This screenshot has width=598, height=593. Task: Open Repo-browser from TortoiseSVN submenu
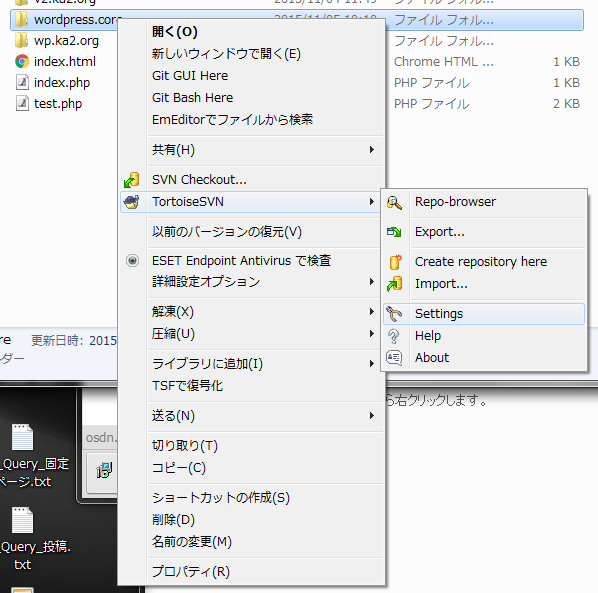pos(484,202)
